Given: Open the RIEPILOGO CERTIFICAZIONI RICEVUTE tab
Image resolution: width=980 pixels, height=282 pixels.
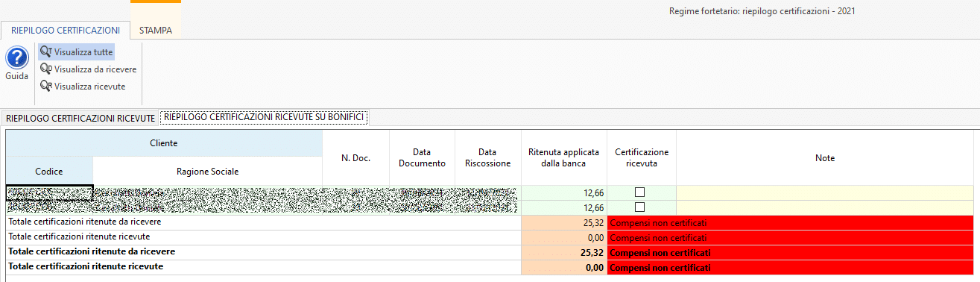Looking at the screenshot, I should point(80,118).
